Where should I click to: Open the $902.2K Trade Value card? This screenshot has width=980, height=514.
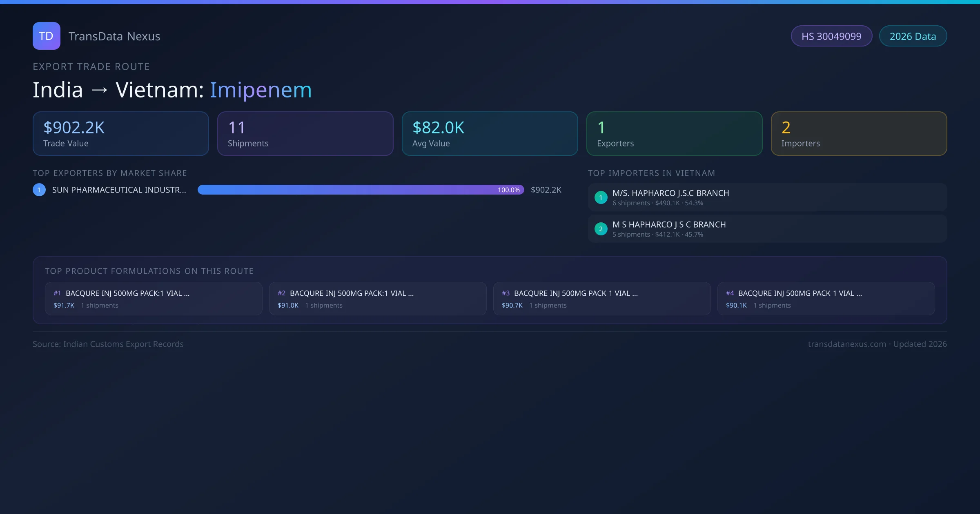120,134
